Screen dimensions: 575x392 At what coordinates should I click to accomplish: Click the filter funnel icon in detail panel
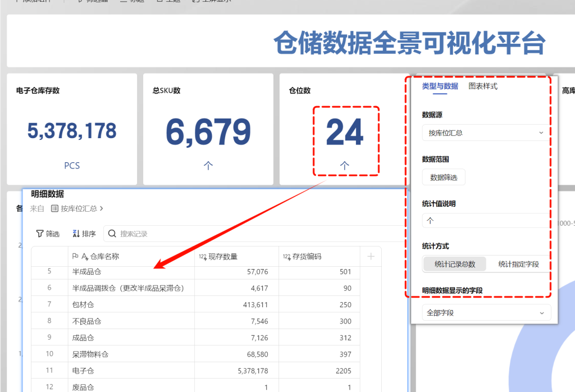point(40,234)
